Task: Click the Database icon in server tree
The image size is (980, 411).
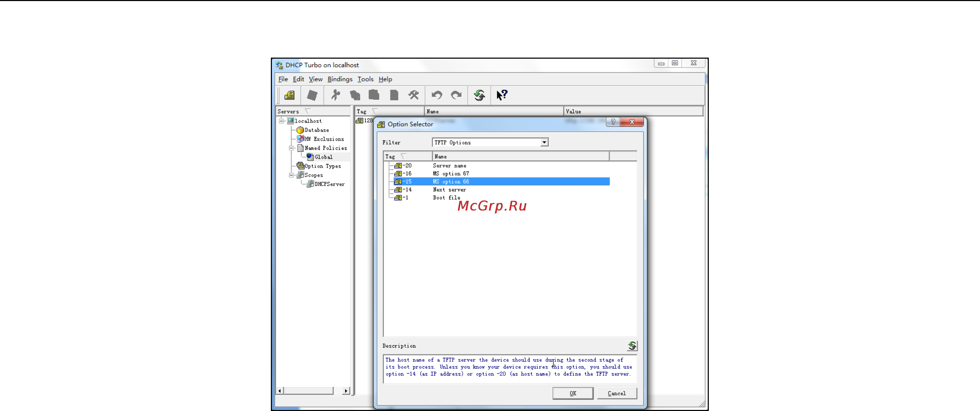Action: (300, 130)
